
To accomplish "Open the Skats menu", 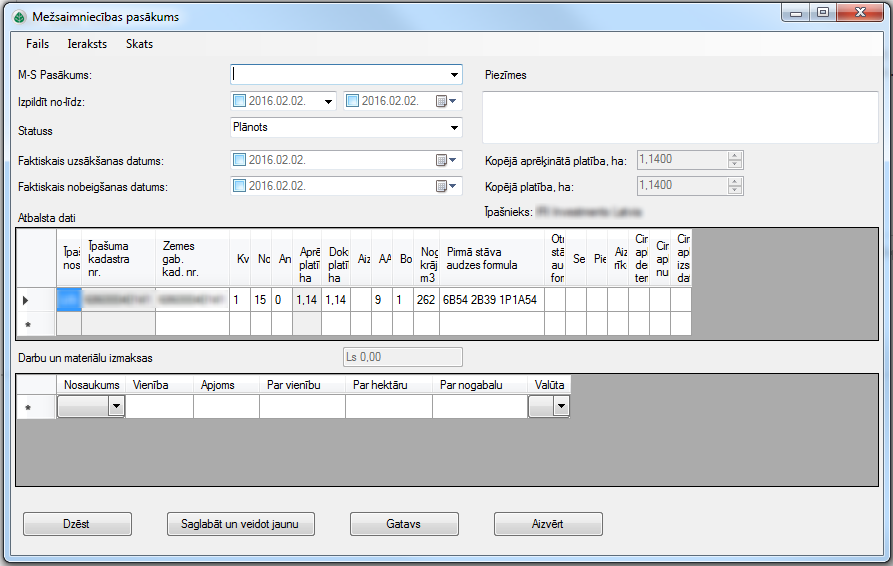I will click(140, 44).
